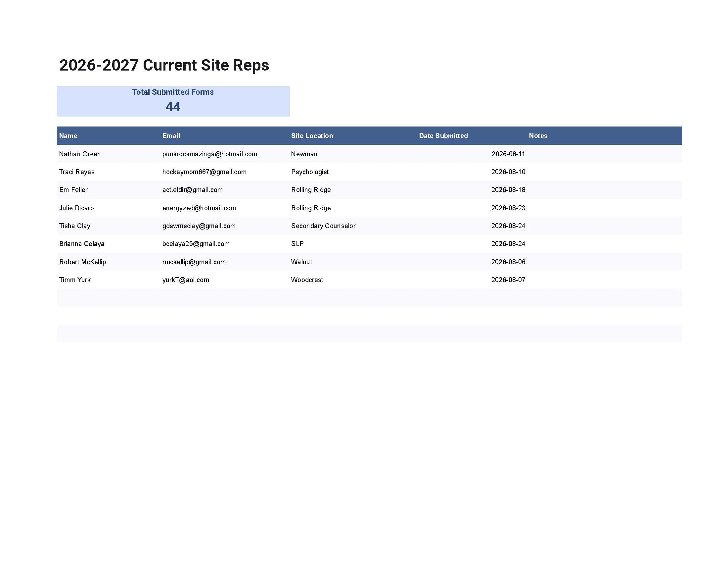Viewport: 728px width, 563px height.
Task: Click the 'Walnut' site location cell
Action: pyautogui.click(x=301, y=262)
